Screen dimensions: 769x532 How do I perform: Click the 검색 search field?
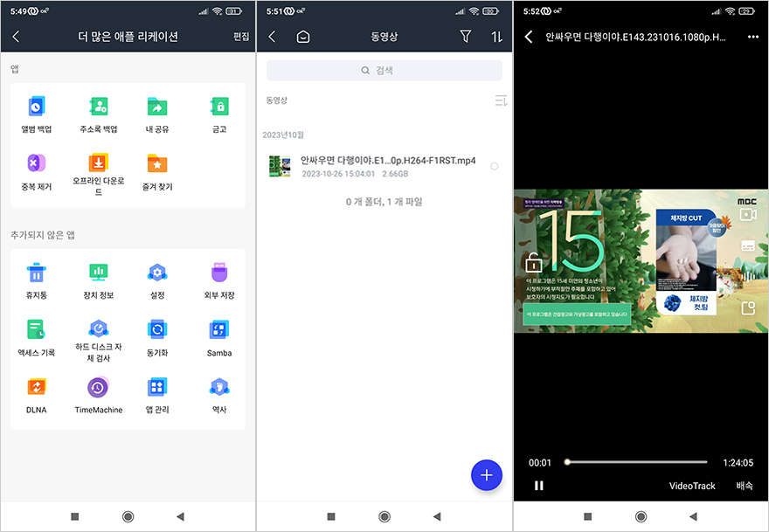384,71
